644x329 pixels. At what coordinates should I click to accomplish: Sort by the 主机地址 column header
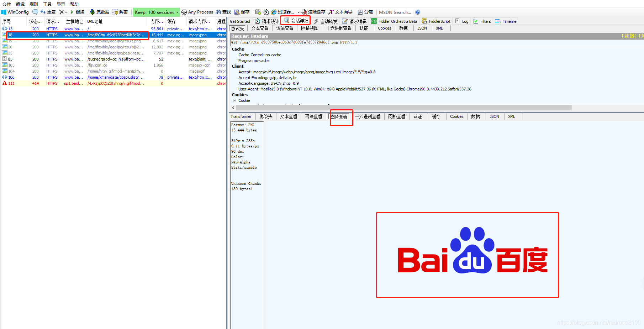(74, 21)
